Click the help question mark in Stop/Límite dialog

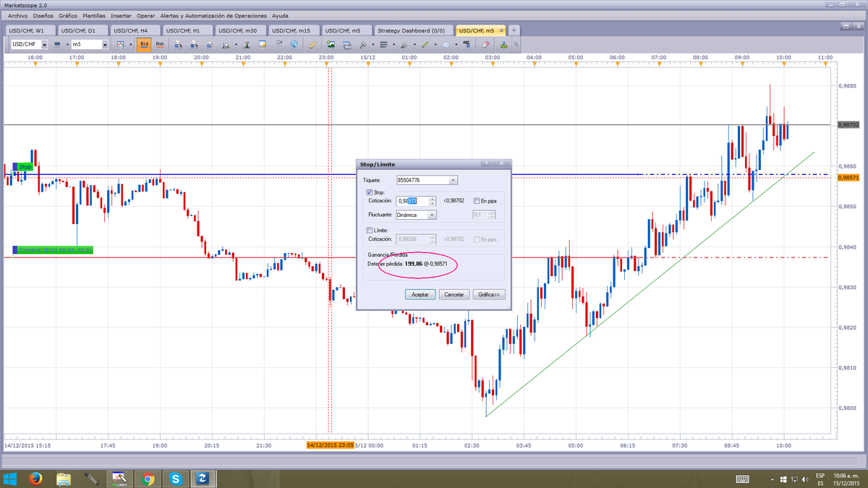(487, 164)
